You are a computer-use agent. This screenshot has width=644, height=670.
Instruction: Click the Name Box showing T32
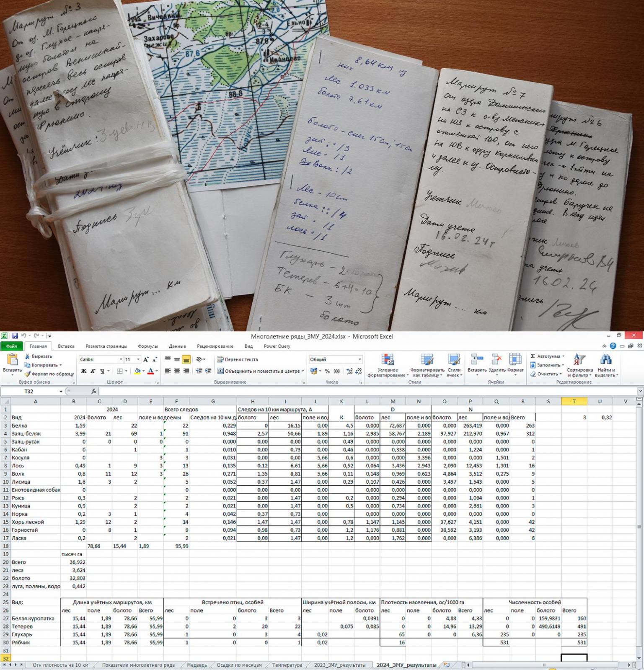29,391
